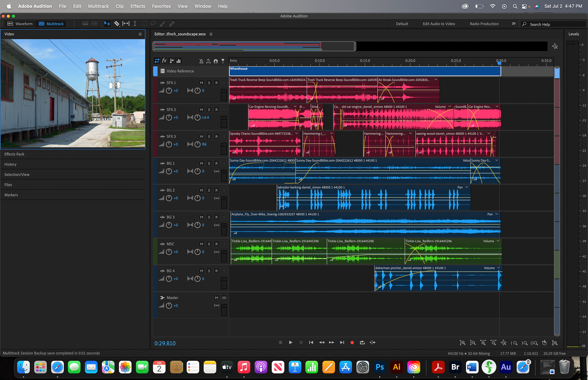Arm the MSC track for recording
The width and height of the screenshot is (588, 380).
[217, 244]
